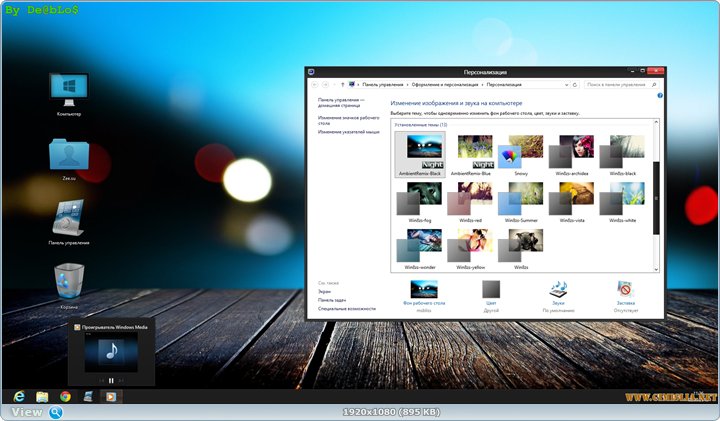Click the Оформление и персонализация breadcrumb
Image resolution: width=720 pixels, height=421 pixels.
(446, 85)
